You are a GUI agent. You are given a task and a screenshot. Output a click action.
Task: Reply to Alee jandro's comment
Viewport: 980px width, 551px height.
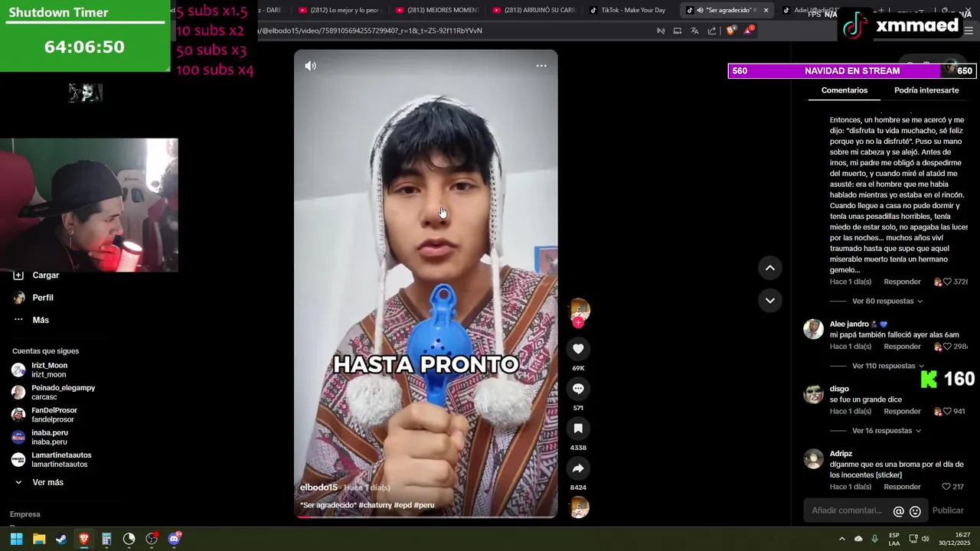pos(902,347)
